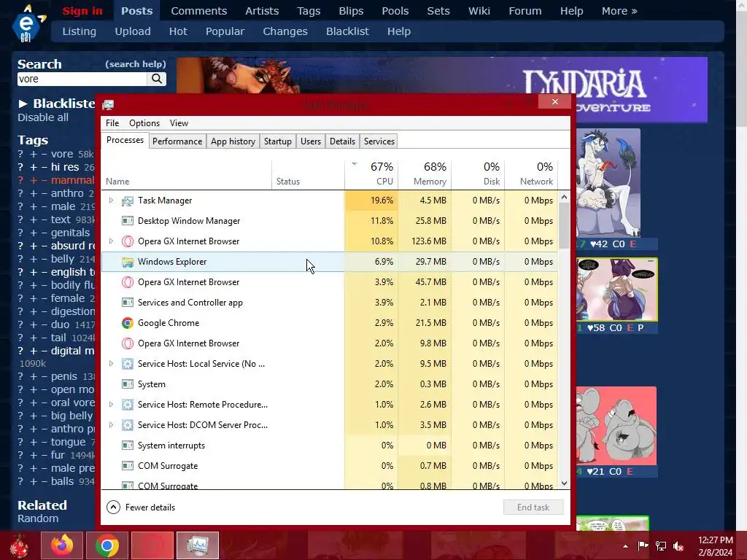Open the Forum link in navigation

click(x=525, y=11)
